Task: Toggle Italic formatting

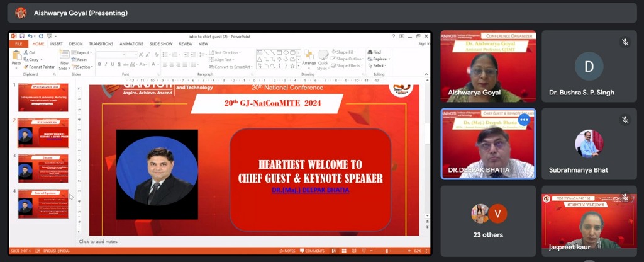Action: pyautogui.click(x=106, y=65)
